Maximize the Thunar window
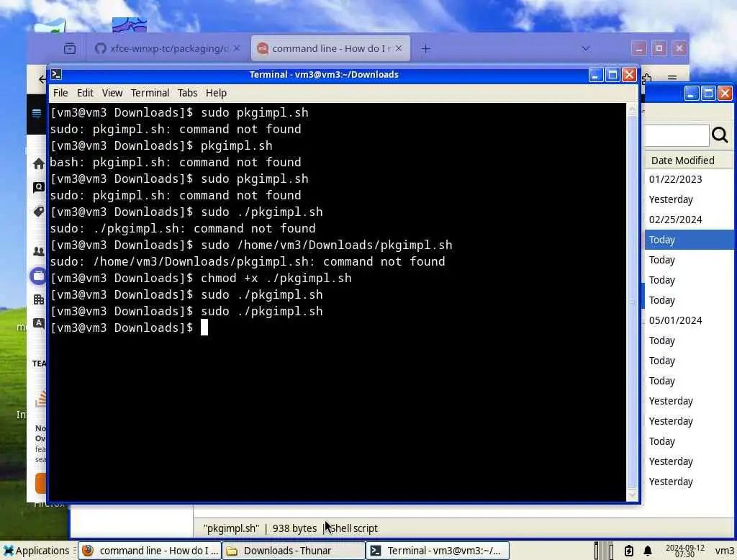This screenshot has width=737, height=560. [x=708, y=94]
